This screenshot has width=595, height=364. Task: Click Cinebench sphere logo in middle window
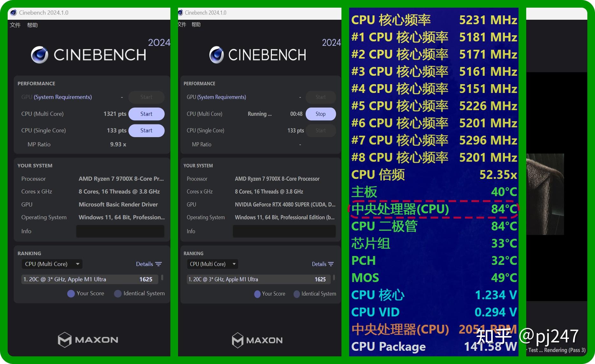pos(217,55)
